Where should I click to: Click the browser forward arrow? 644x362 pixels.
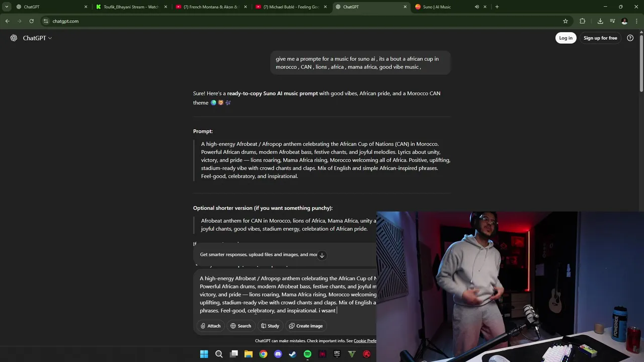click(19, 21)
